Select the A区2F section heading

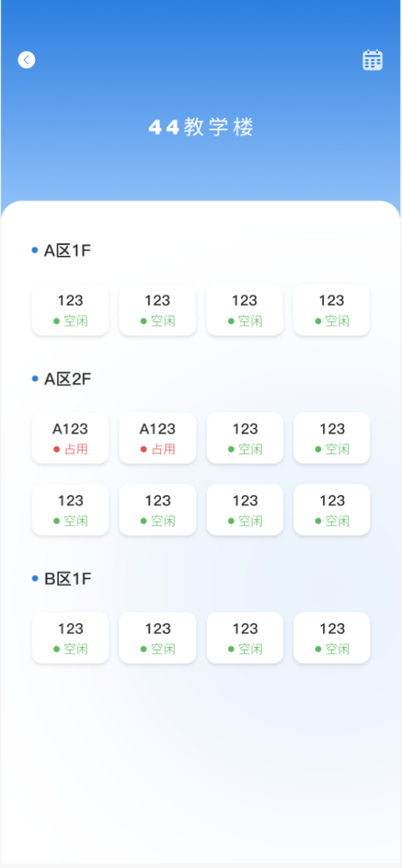pyautogui.click(x=67, y=380)
